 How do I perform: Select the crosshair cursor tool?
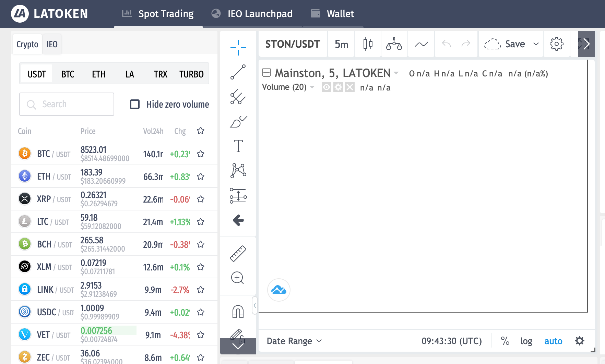238,47
